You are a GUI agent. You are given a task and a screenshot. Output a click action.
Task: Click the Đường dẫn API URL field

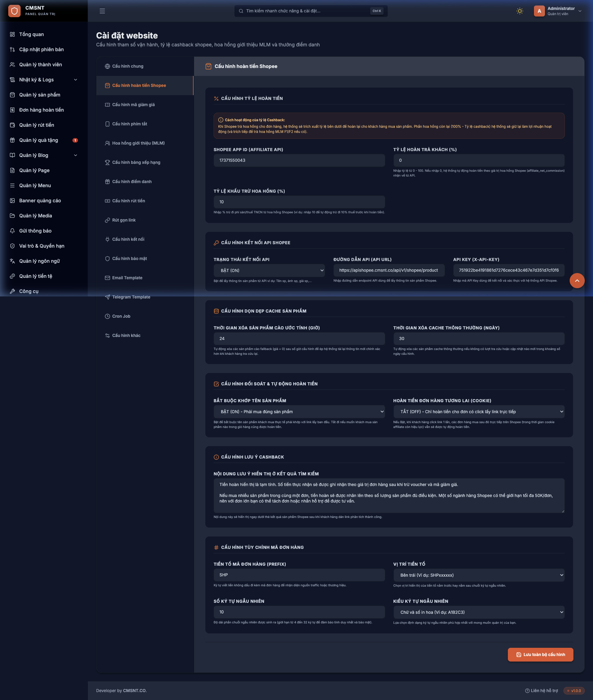click(x=389, y=270)
